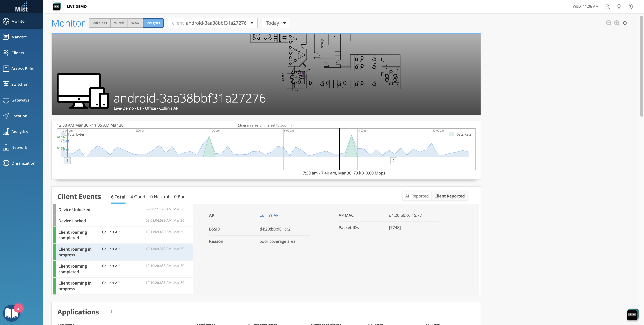Screen dimensions: 644x325
Task: Go to the Switches page
Action: 19,84
